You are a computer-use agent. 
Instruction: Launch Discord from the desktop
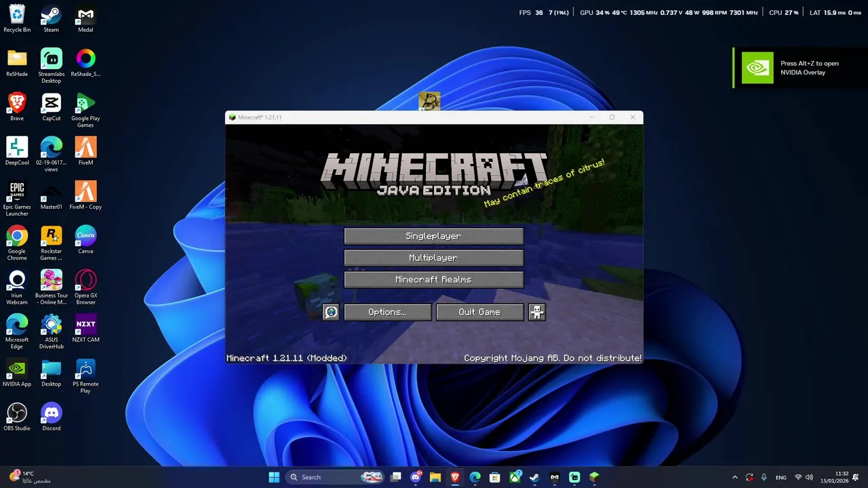(x=51, y=417)
